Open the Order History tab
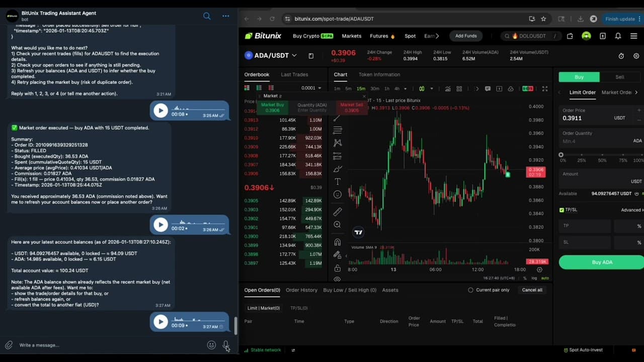This screenshot has width=644, height=362. pos(301,290)
